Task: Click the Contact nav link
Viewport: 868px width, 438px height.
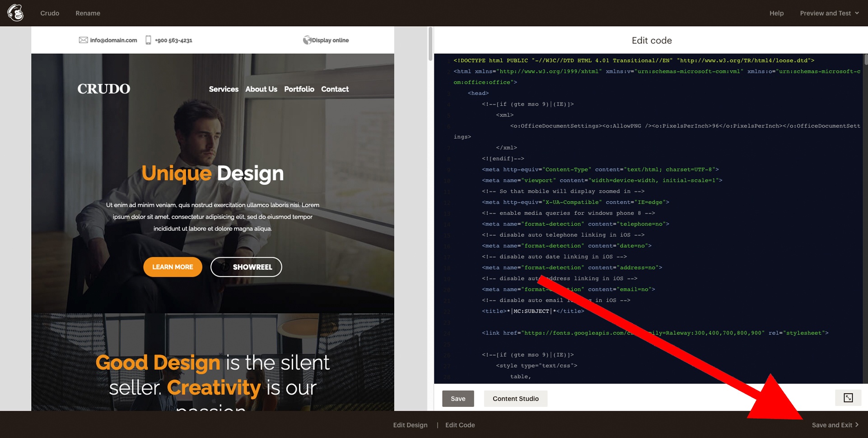Action: [x=335, y=89]
